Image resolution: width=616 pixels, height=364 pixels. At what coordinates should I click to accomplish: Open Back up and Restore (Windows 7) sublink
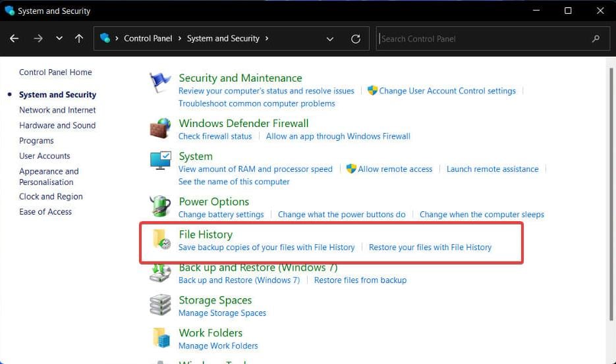click(239, 280)
